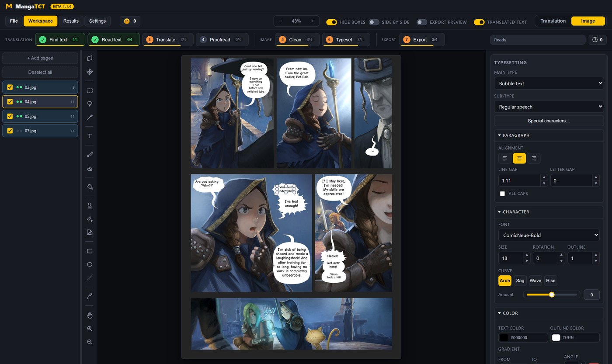Adjust the curve Amount slider
Viewport: 612px width, 364px height.
tap(552, 295)
